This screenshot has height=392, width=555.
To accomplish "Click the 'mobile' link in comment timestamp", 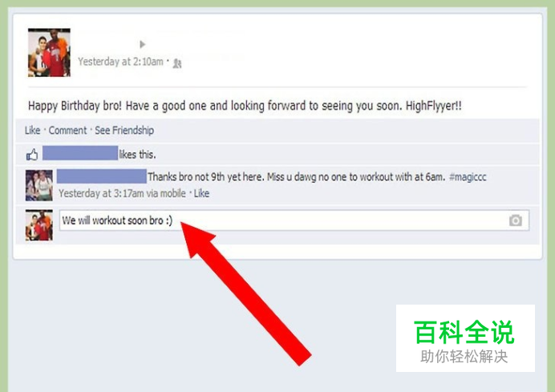I will pos(172,193).
